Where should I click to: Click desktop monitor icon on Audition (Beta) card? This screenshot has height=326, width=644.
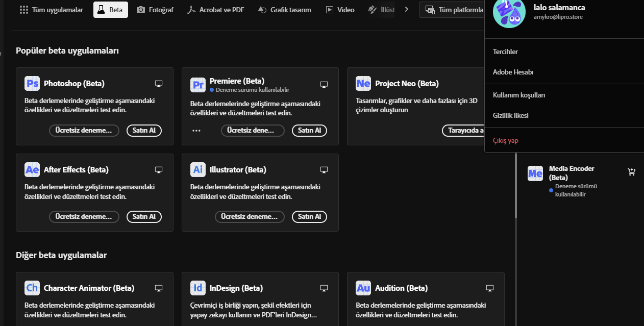click(x=490, y=288)
